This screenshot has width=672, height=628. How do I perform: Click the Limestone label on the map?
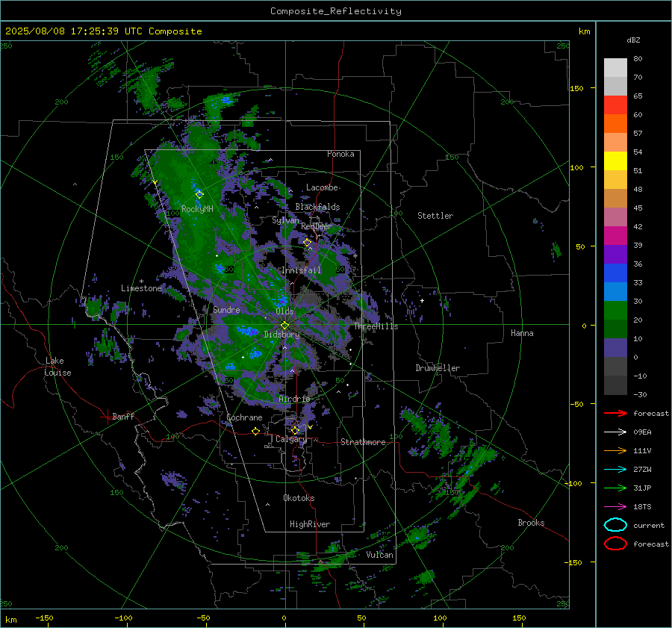pyautogui.click(x=141, y=288)
